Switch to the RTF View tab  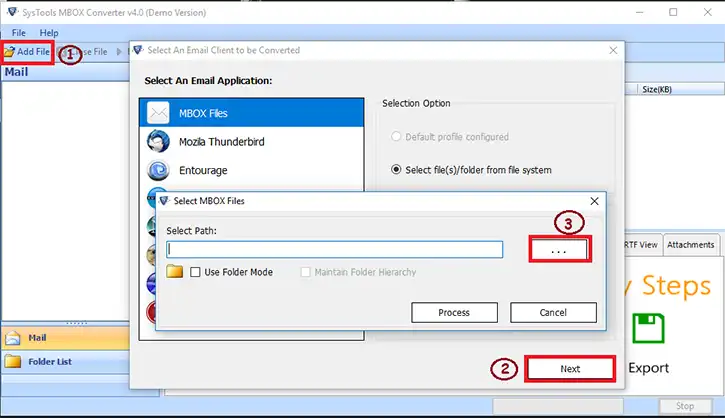(x=641, y=245)
